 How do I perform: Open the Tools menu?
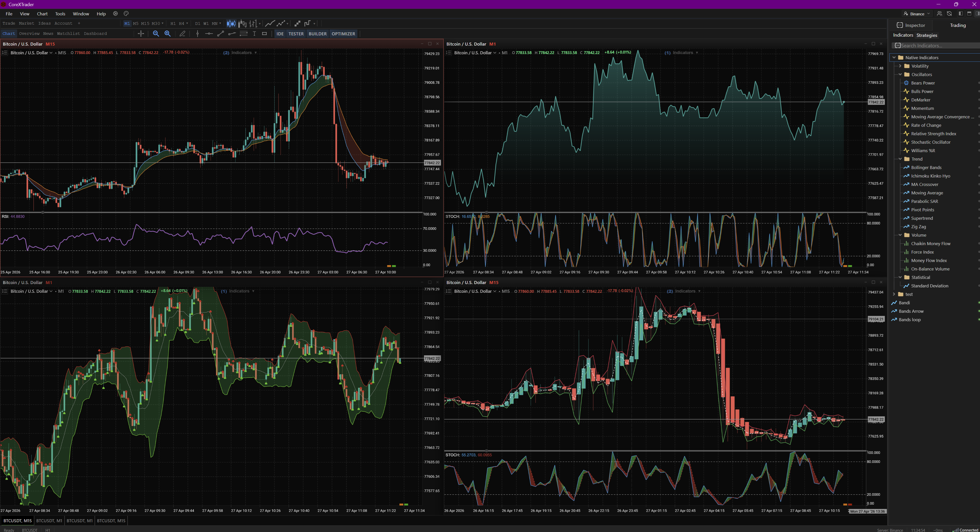click(60, 14)
